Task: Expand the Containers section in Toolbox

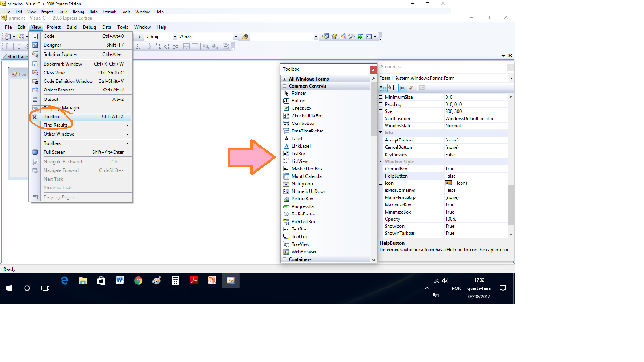Action: point(285,259)
